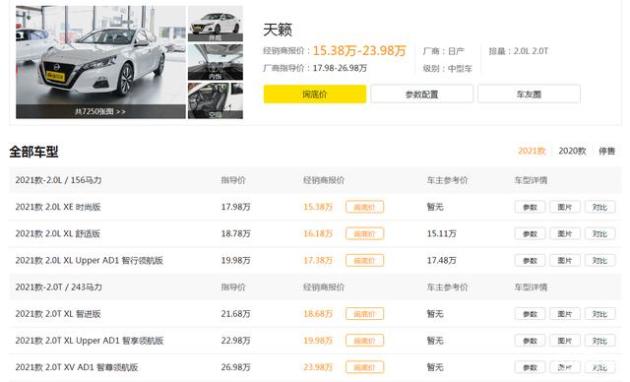Click the 23.98万 dealer price in XV row
The height and width of the screenshot is (382, 630).
pyautogui.click(x=318, y=367)
